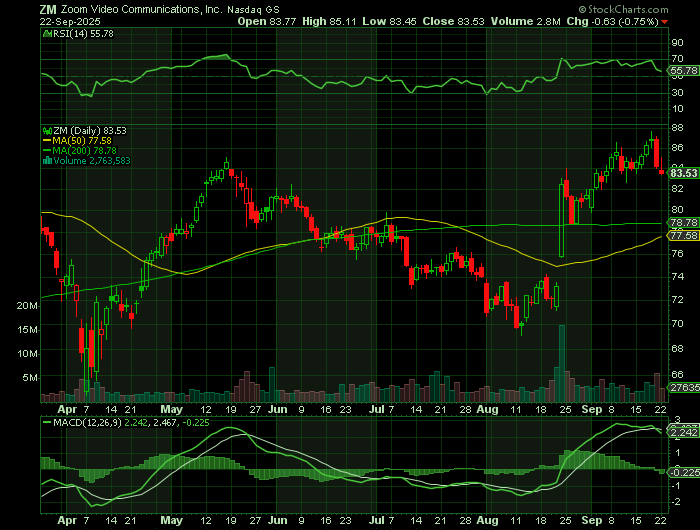This screenshot has height=530, width=700.
Task: Select the Open 83.77 value
Action: pos(267,21)
